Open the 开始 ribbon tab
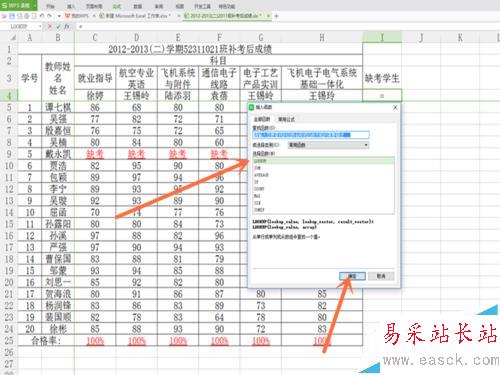500x375 pixels. coord(50,6)
